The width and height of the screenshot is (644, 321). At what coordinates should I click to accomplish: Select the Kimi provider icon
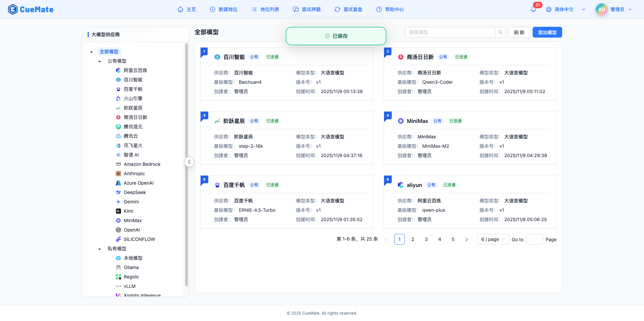(x=118, y=211)
